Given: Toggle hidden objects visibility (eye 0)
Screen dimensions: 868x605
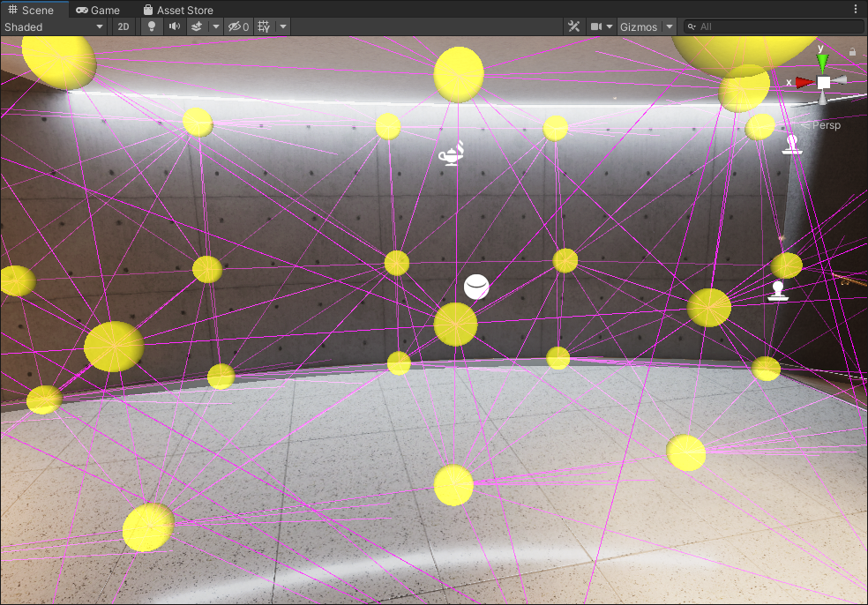Looking at the screenshot, I should point(238,26).
